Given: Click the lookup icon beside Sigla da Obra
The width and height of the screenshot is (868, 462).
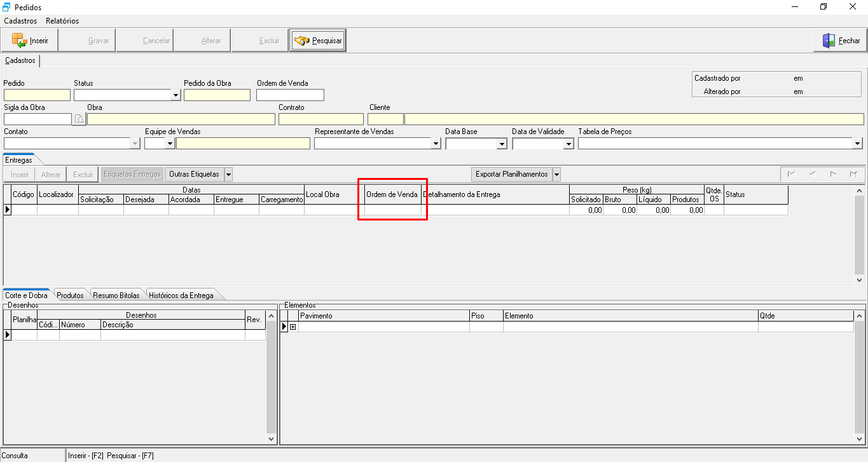Looking at the screenshot, I should (x=79, y=119).
